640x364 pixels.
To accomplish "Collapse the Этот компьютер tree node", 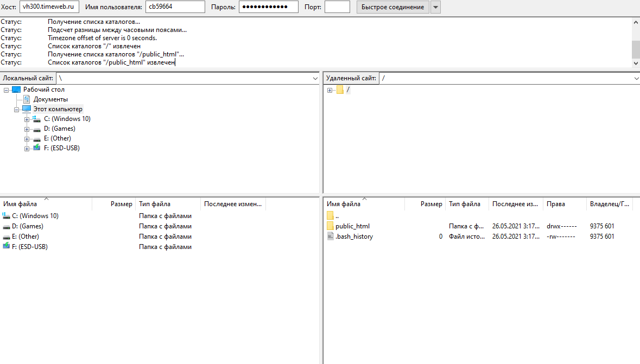I will tap(16, 110).
